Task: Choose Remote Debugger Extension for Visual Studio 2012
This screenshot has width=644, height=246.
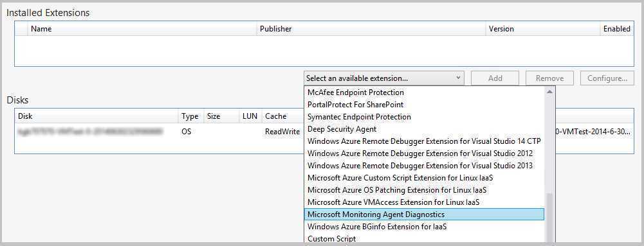Action: click(x=424, y=154)
